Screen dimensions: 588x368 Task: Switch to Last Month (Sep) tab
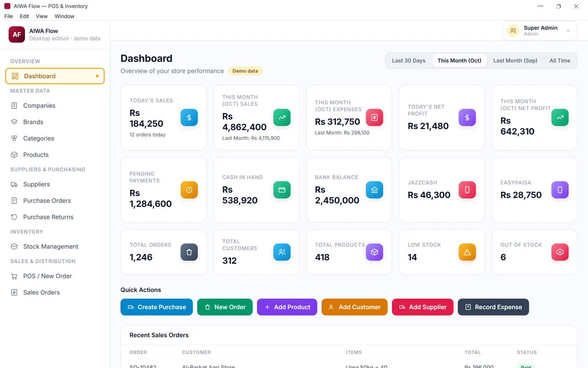click(515, 61)
